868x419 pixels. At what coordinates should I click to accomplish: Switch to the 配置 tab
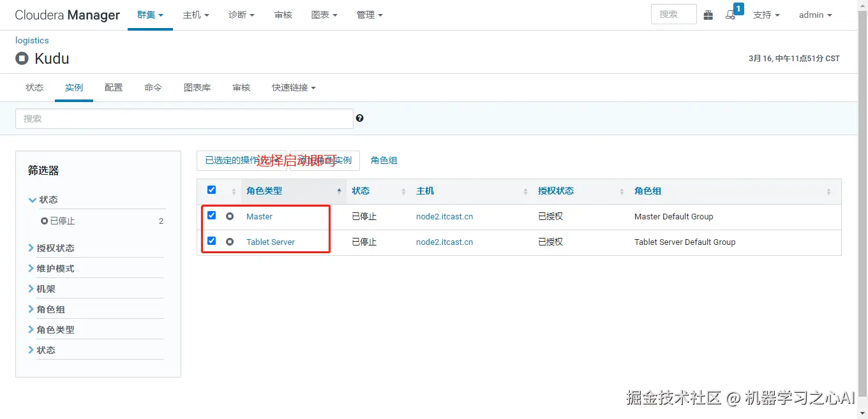point(114,87)
